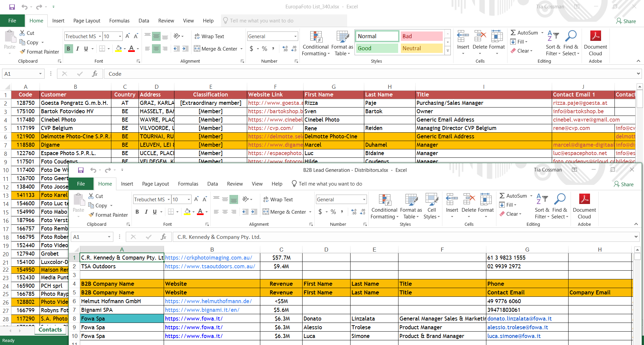Expand the Styles gallery in EuropaFoto window
This screenshot has height=345, width=644.
coord(447,51)
